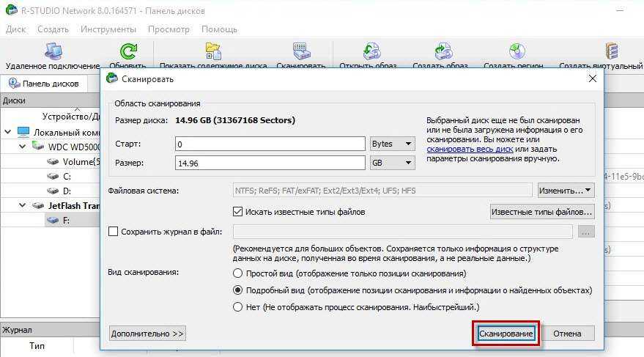Click the 'сканировать весь диск' link
644x357 pixels.
[x=470, y=149]
